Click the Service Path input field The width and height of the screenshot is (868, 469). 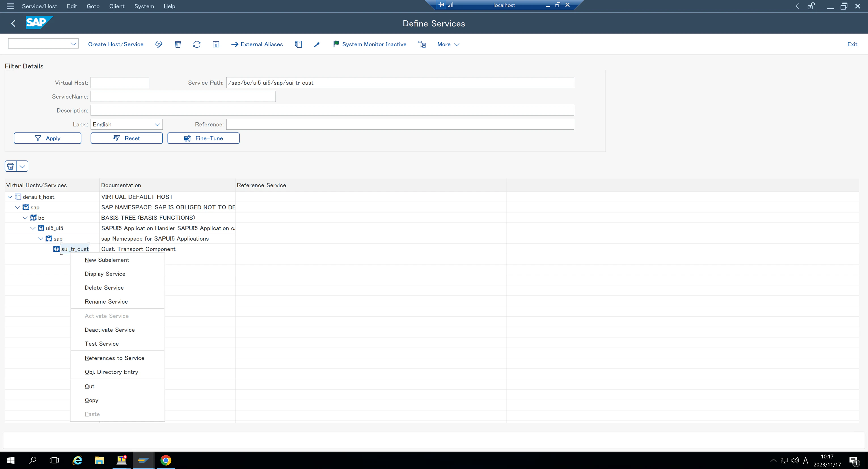(400, 83)
